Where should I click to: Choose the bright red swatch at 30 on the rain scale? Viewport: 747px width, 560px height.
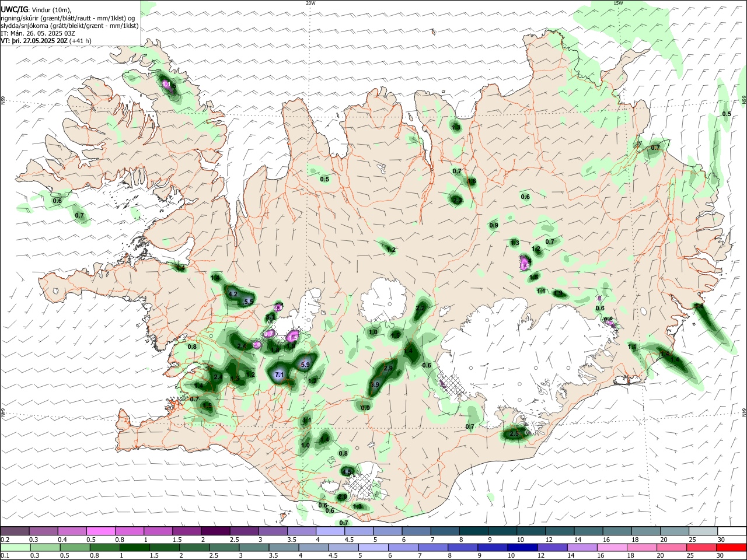731,548
